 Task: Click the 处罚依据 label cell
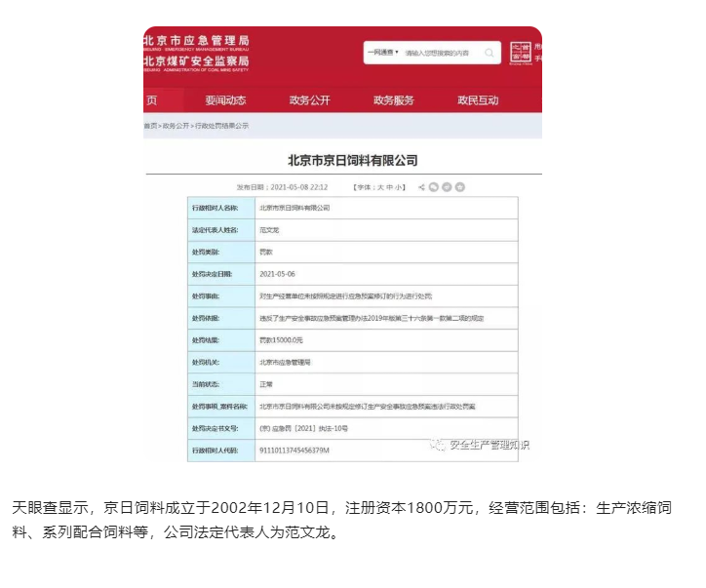coord(221,318)
